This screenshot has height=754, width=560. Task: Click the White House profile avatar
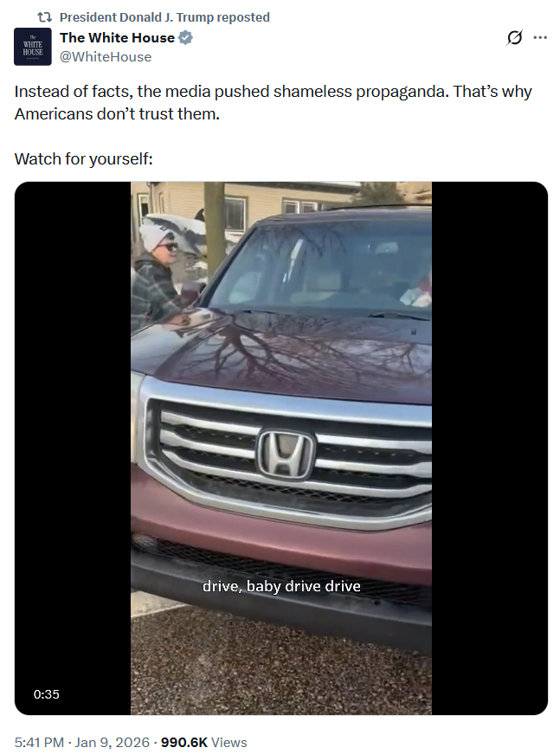pyautogui.click(x=33, y=47)
